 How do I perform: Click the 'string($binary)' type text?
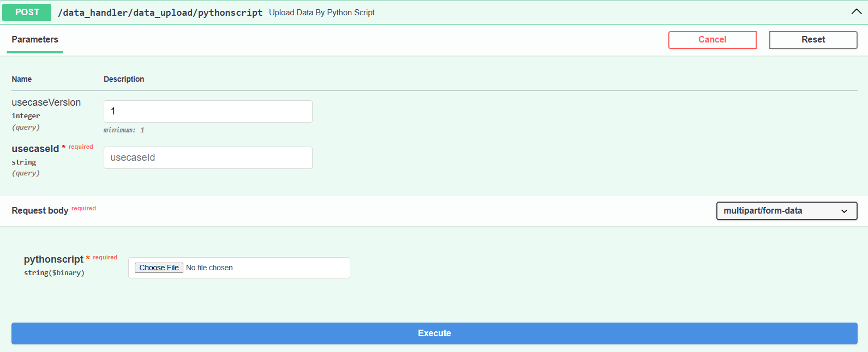point(54,273)
